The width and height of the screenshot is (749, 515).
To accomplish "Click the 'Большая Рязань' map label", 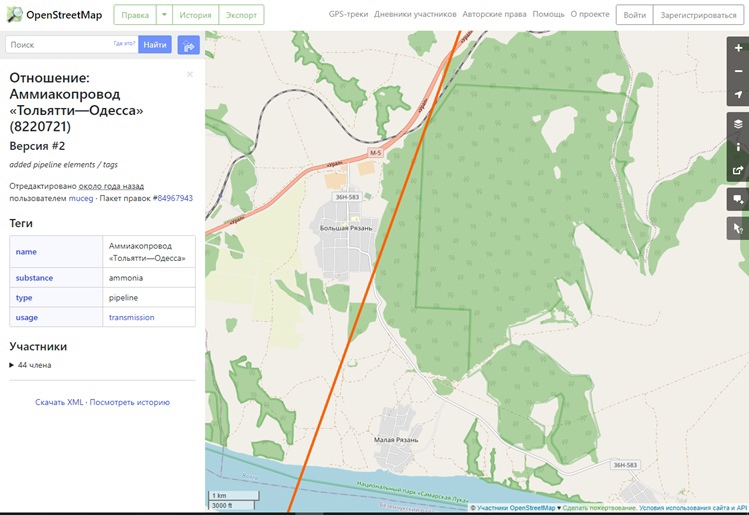I will 346,228.
